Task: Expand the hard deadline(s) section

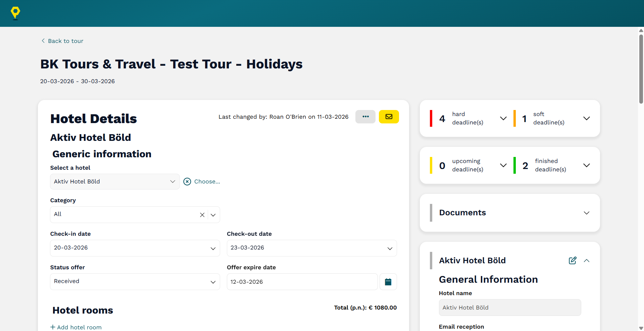Action: [x=503, y=118]
